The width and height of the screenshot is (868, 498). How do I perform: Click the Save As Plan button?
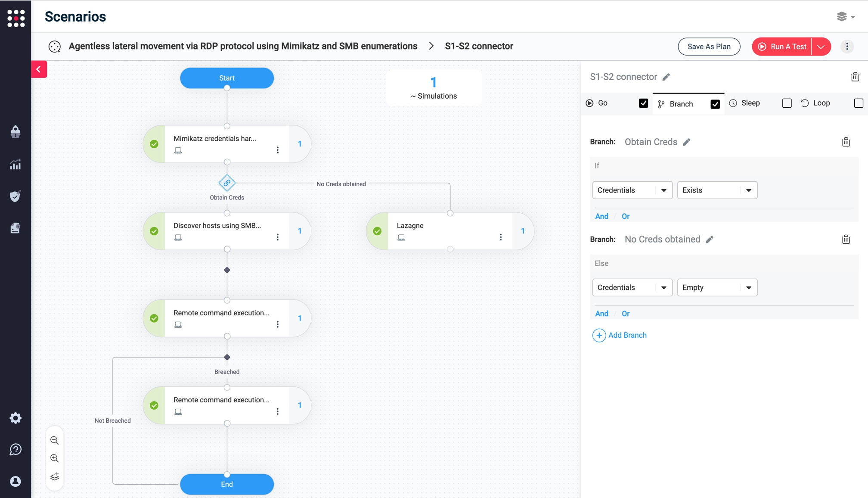[709, 47]
